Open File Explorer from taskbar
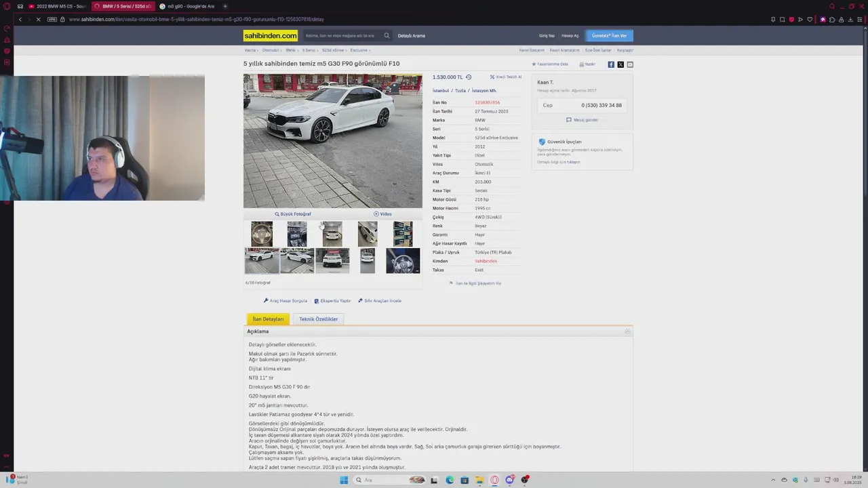The image size is (868, 488). click(479, 480)
